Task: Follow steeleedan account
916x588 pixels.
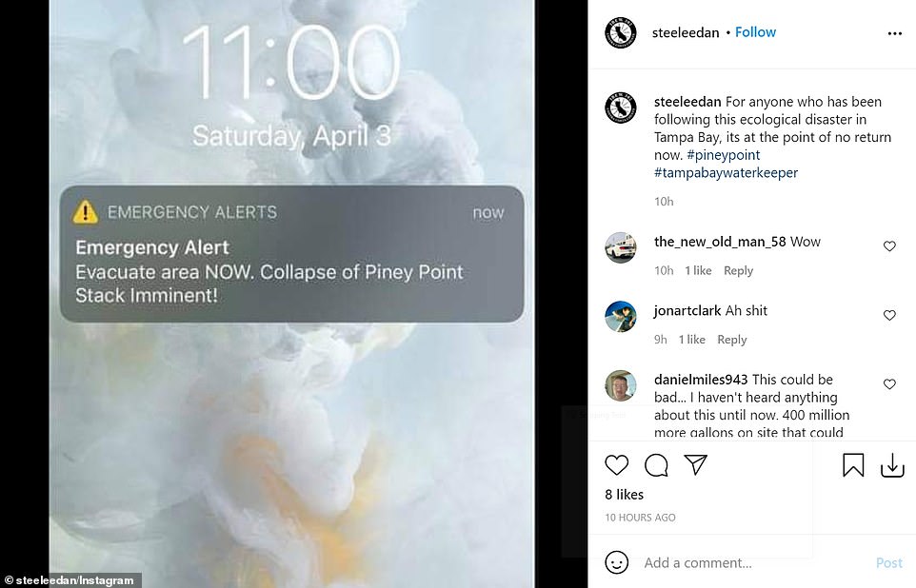Action: (x=755, y=32)
